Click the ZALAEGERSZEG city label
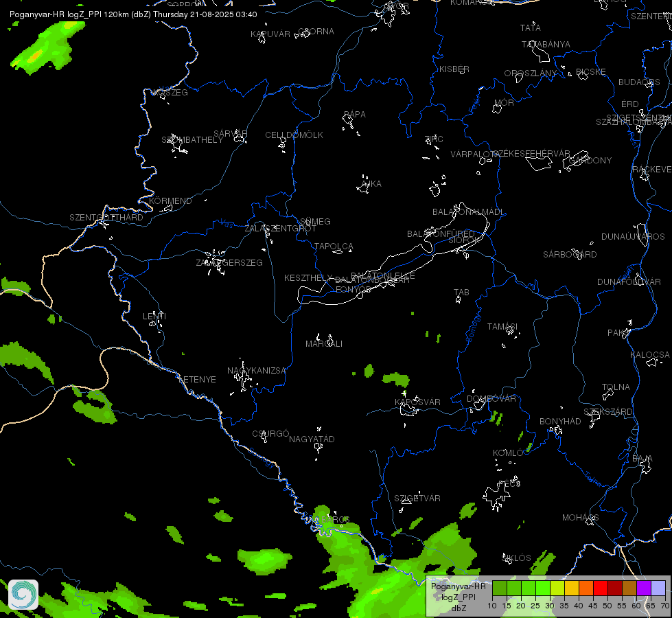The image size is (672, 618). pos(229,263)
